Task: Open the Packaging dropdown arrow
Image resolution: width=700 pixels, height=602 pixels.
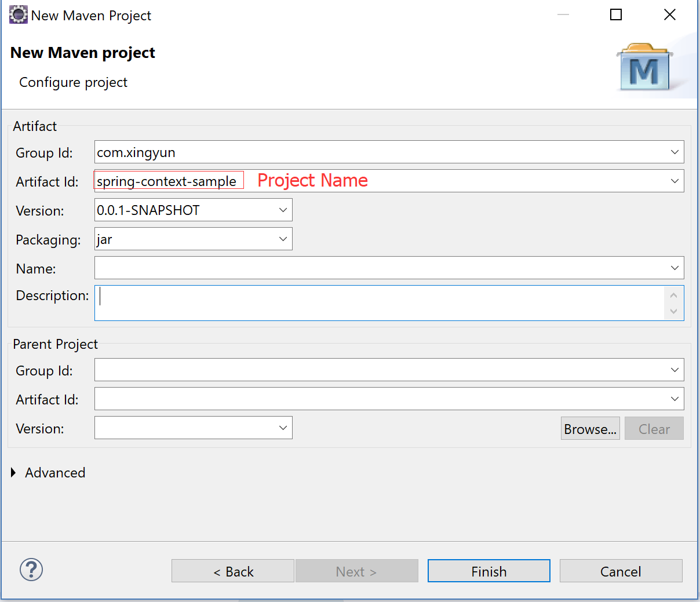Action: click(283, 239)
